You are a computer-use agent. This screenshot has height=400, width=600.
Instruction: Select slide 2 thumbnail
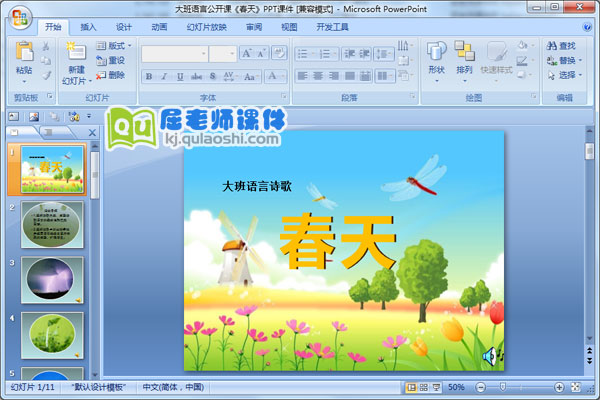(x=52, y=225)
